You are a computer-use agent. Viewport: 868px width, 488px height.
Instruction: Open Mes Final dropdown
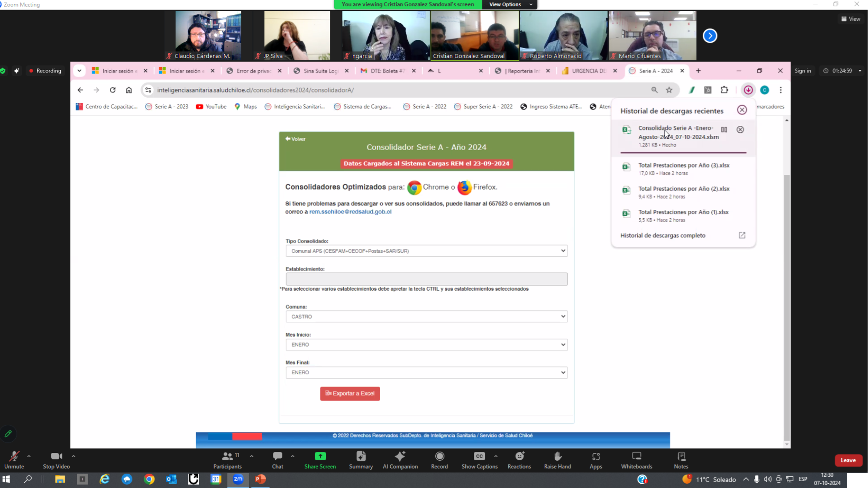click(427, 372)
